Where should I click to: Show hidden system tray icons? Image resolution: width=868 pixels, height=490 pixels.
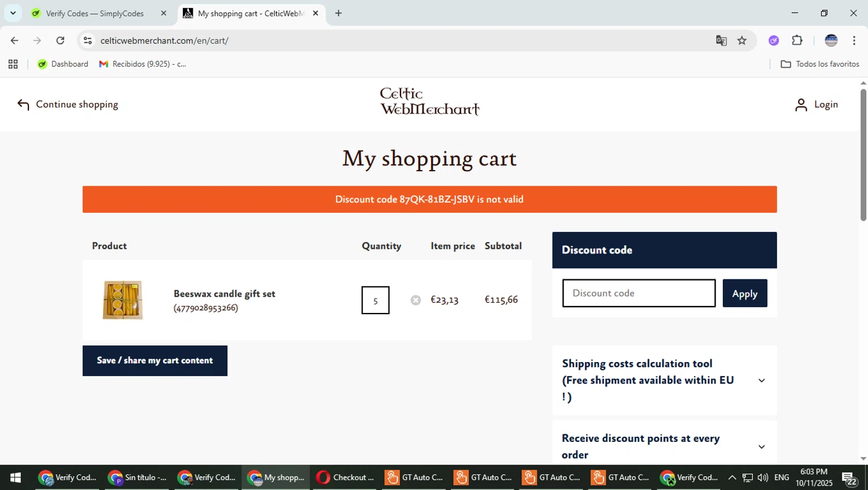coord(732,477)
